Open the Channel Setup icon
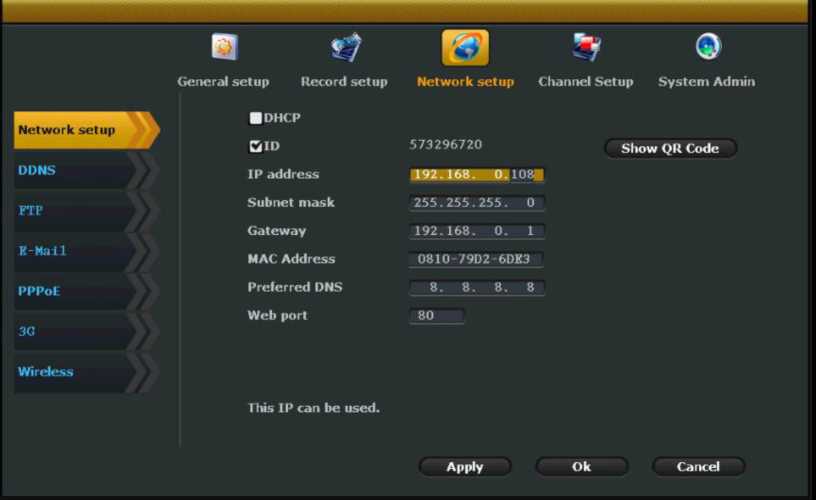 pyautogui.click(x=586, y=48)
